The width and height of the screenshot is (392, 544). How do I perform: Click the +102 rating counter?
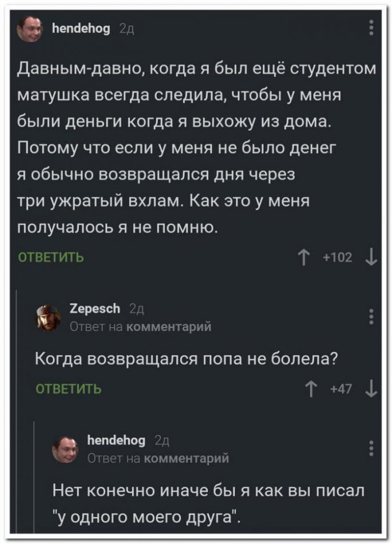coord(336,258)
